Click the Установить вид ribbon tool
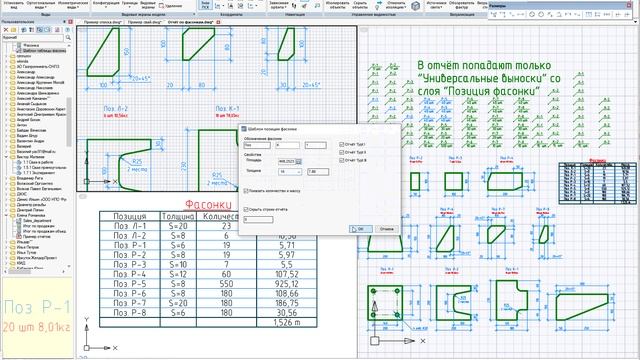The image size is (640, 360). tap(13, 4)
